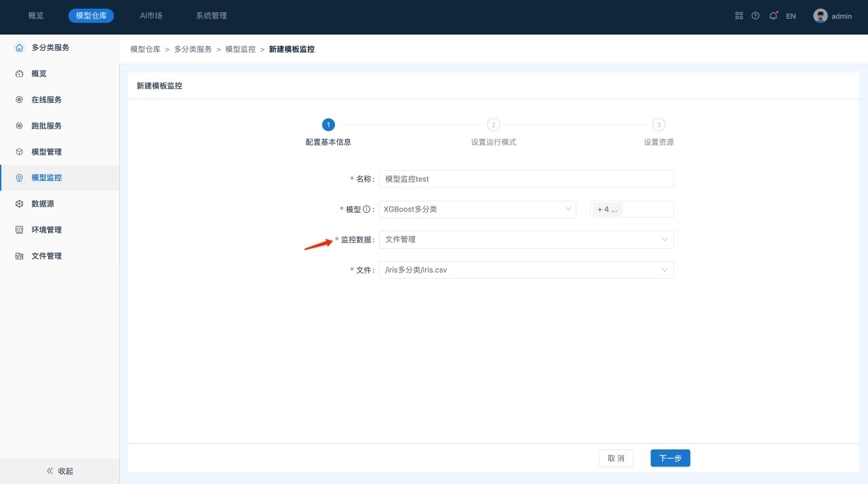Click the 名称 input field
This screenshot has height=484, width=868.
tap(526, 179)
